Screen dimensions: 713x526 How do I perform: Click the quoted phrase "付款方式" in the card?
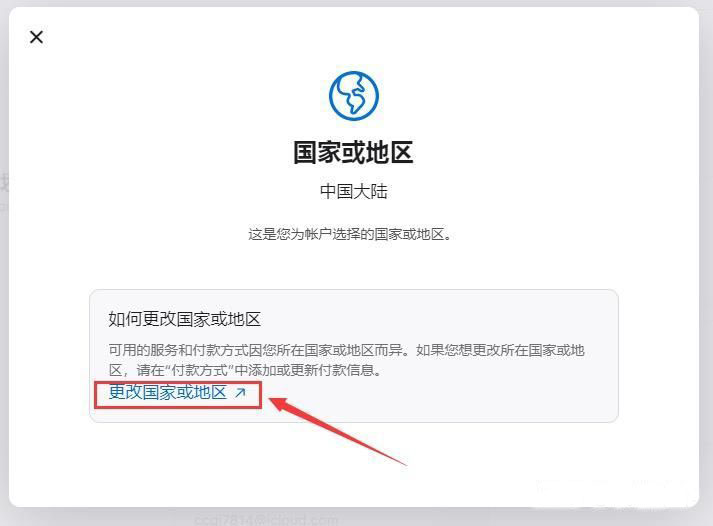click(x=195, y=370)
